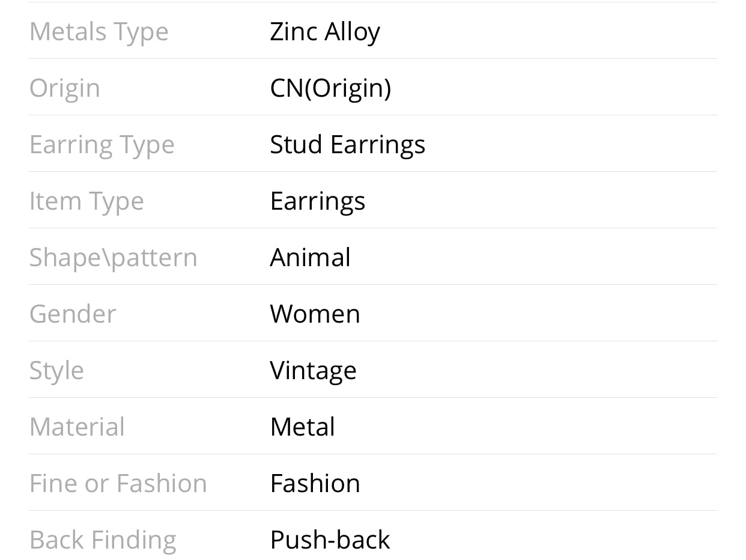
Task: Click the "Back Finding" label
Action: pos(103,540)
